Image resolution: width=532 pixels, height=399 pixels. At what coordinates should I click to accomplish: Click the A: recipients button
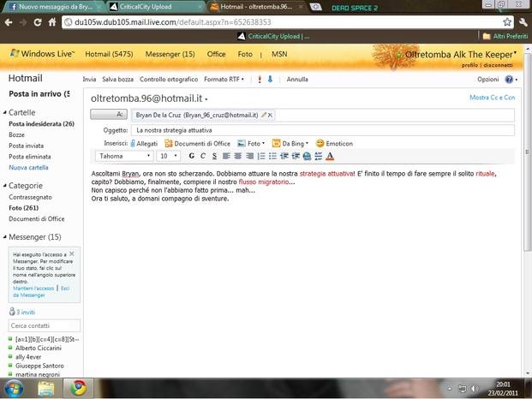coord(109,114)
